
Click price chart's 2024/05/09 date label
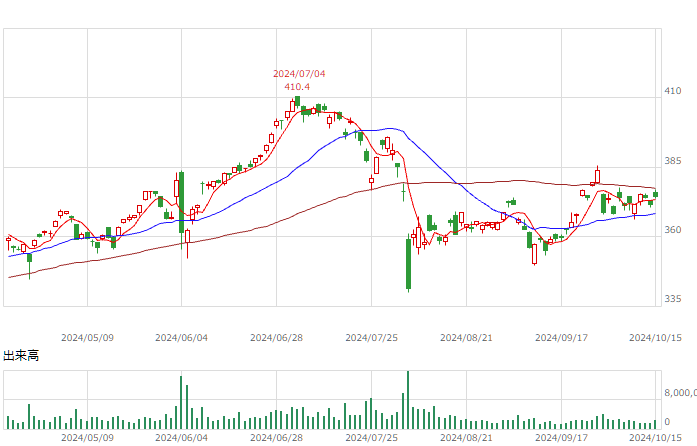click(87, 338)
